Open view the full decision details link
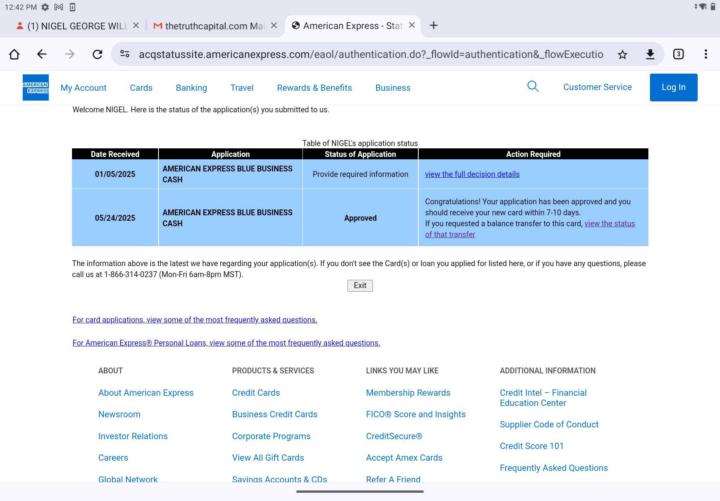 click(x=472, y=174)
